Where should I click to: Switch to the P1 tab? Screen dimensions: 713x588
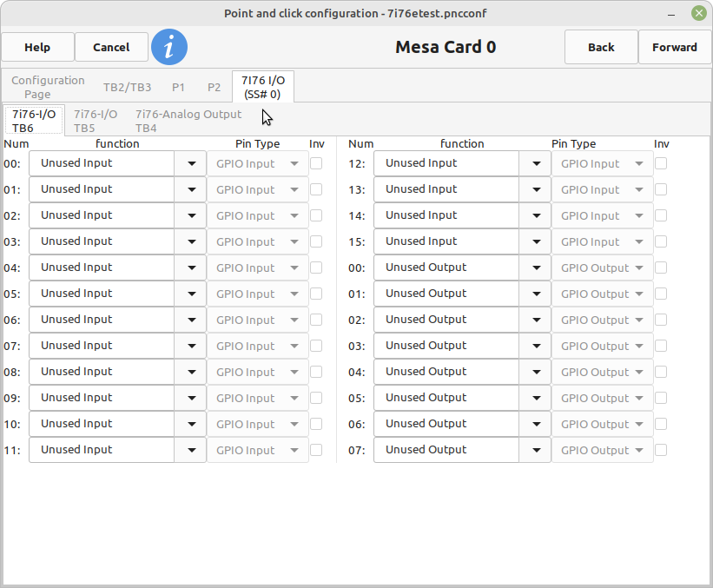[x=178, y=87]
